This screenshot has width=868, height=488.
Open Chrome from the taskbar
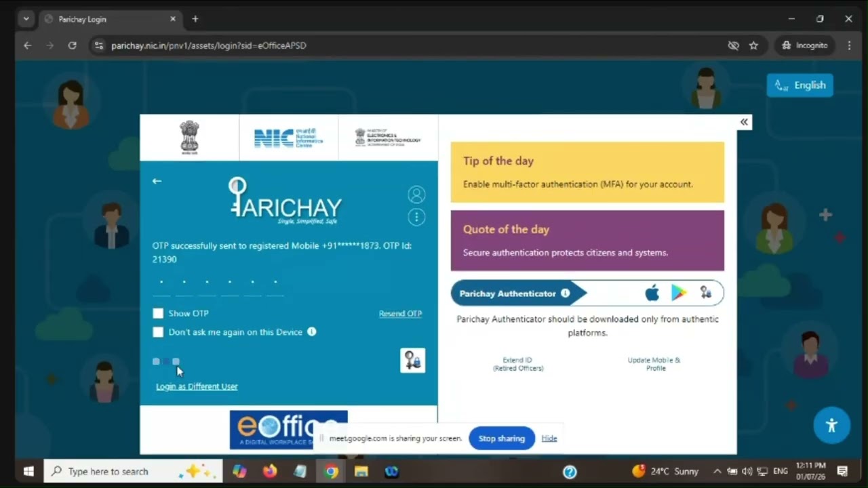(331, 471)
